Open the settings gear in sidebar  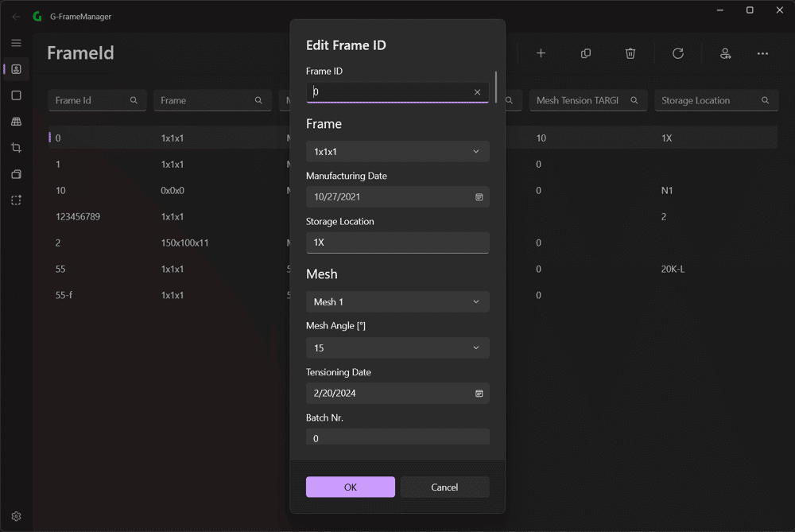click(x=16, y=516)
